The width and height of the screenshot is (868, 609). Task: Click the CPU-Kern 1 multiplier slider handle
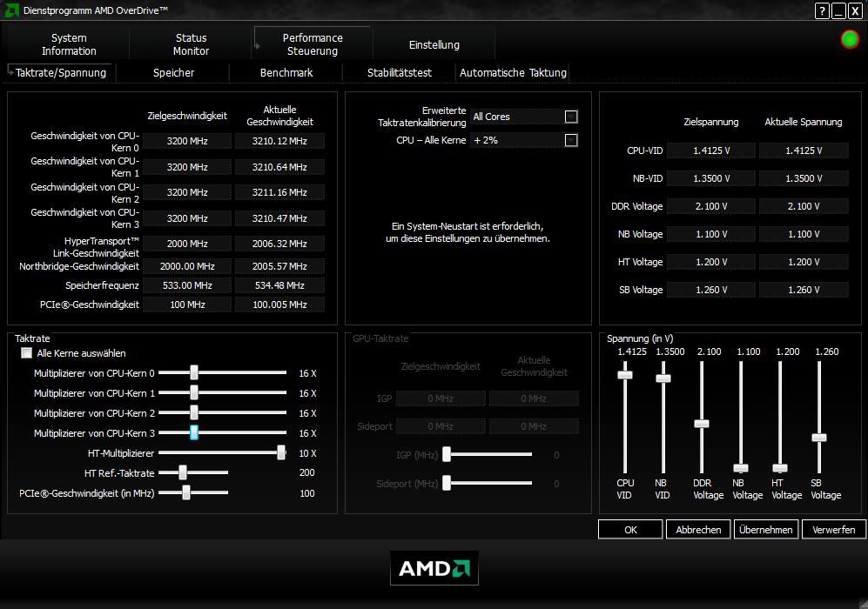[x=194, y=392]
